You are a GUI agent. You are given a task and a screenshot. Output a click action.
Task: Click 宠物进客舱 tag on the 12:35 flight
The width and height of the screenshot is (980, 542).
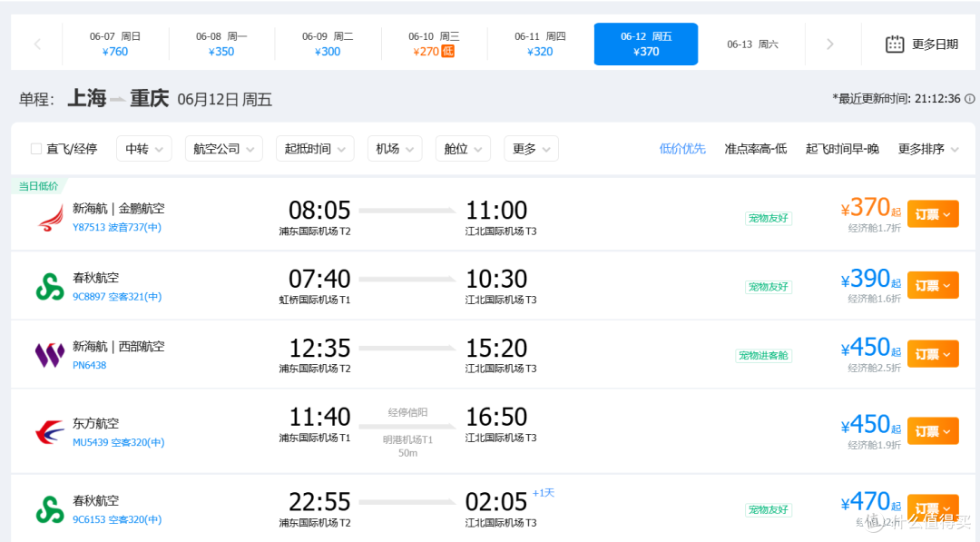point(764,356)
